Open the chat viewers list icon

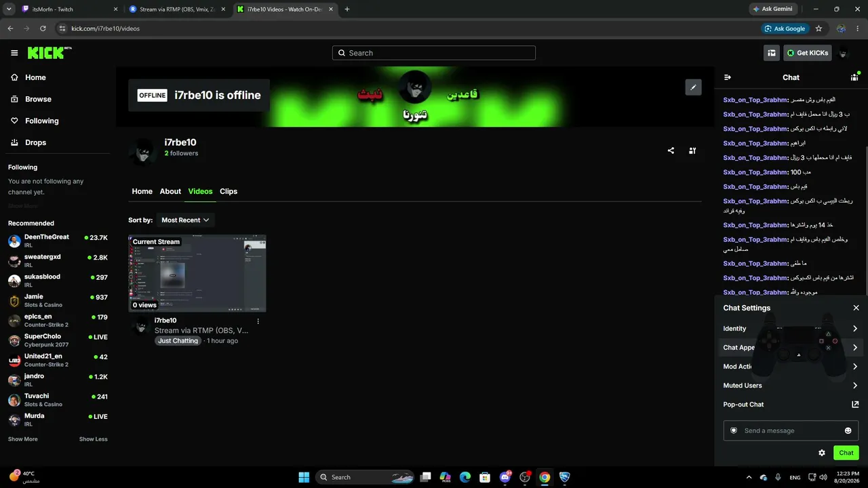pyautogui.click(x=854, y=77)
